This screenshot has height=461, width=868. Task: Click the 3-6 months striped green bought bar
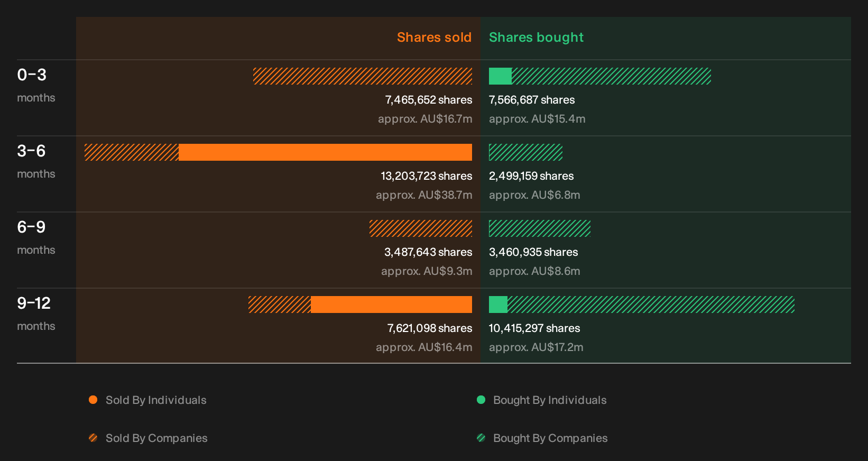coord(525,152)
